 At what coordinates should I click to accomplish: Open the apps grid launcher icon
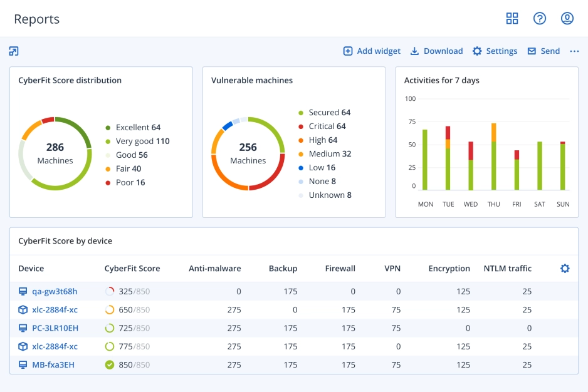[x=512, y=18]
